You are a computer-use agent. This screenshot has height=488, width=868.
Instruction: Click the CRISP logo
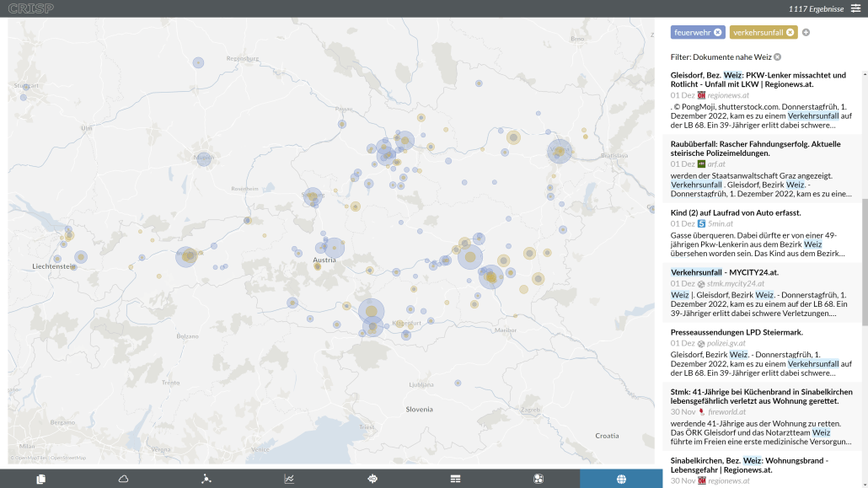[x=31, y=8]
